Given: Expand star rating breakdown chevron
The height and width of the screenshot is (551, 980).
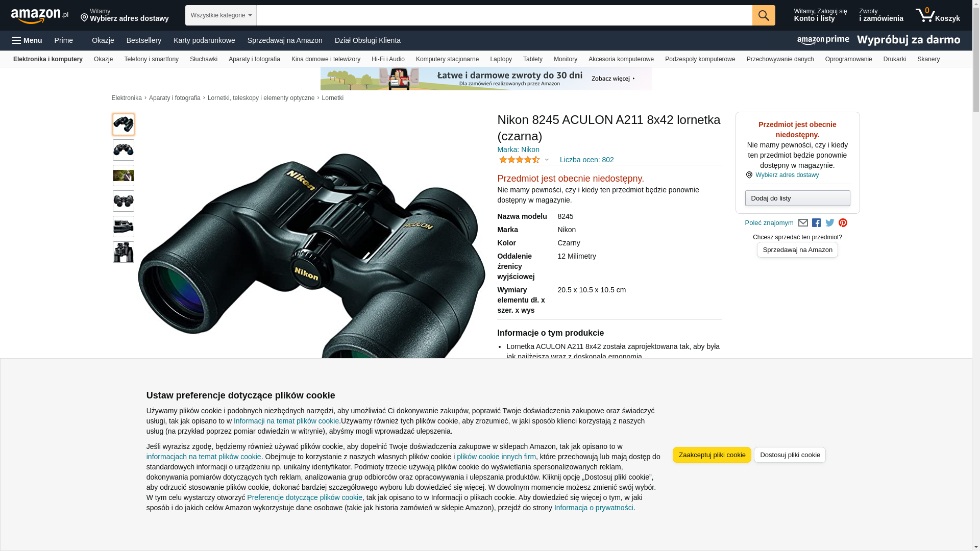Looking at the screenshot, I should pos(547,160).
